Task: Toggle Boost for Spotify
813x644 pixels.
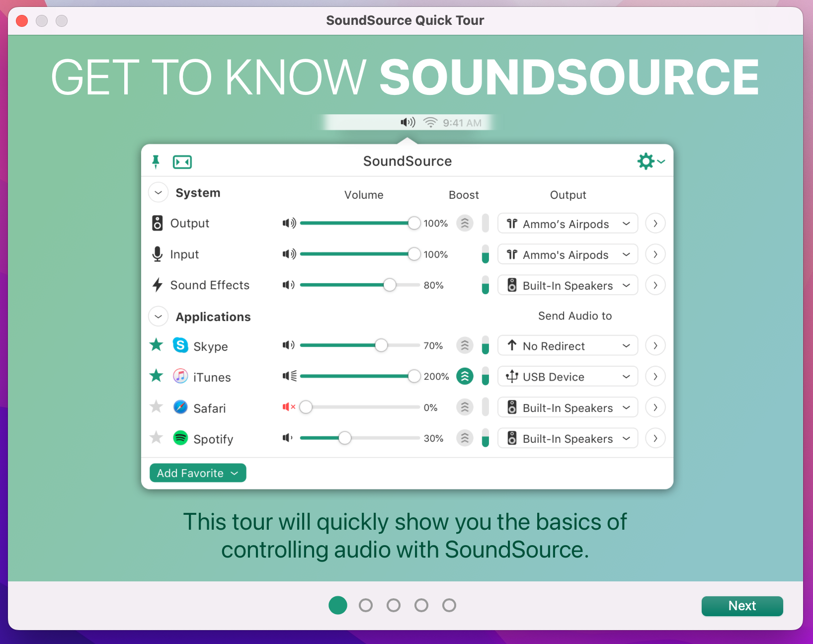Action: pyautogui.click(x=465, y=438)
